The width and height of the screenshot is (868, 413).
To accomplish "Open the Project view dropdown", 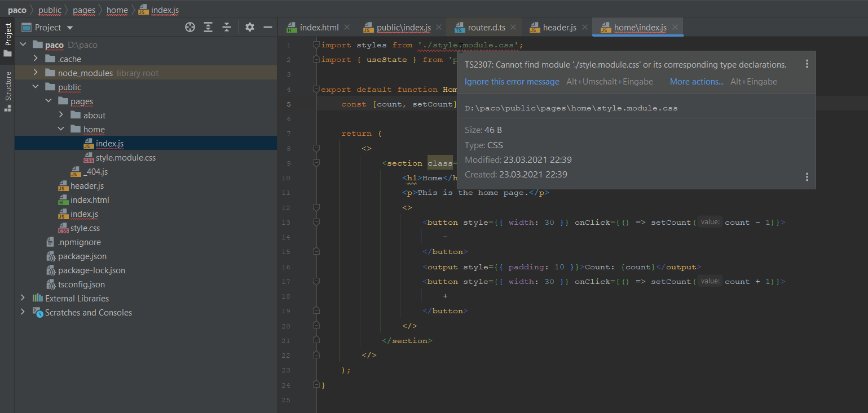I will point(70,28).
